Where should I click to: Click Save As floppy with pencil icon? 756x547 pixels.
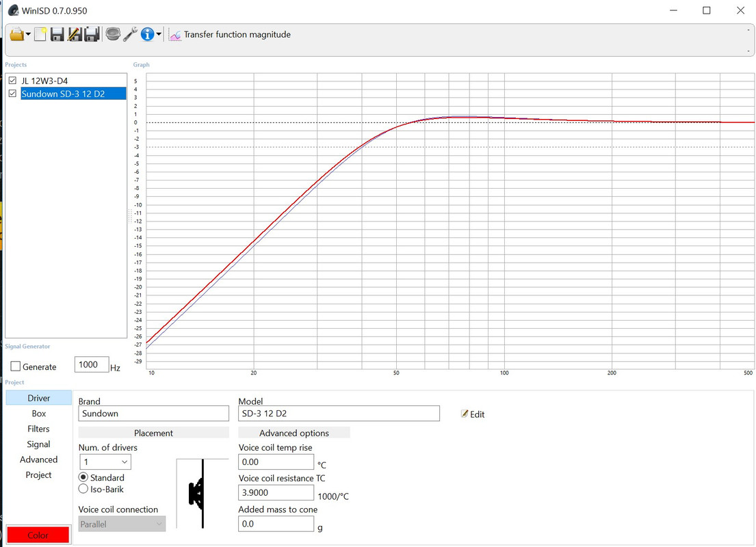coord(75,35)
